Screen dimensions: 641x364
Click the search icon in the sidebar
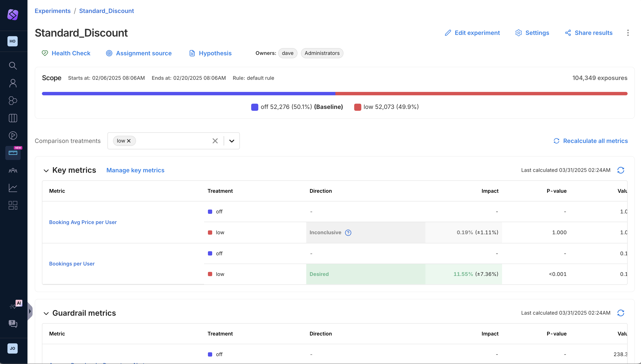(x=13, y=66)
